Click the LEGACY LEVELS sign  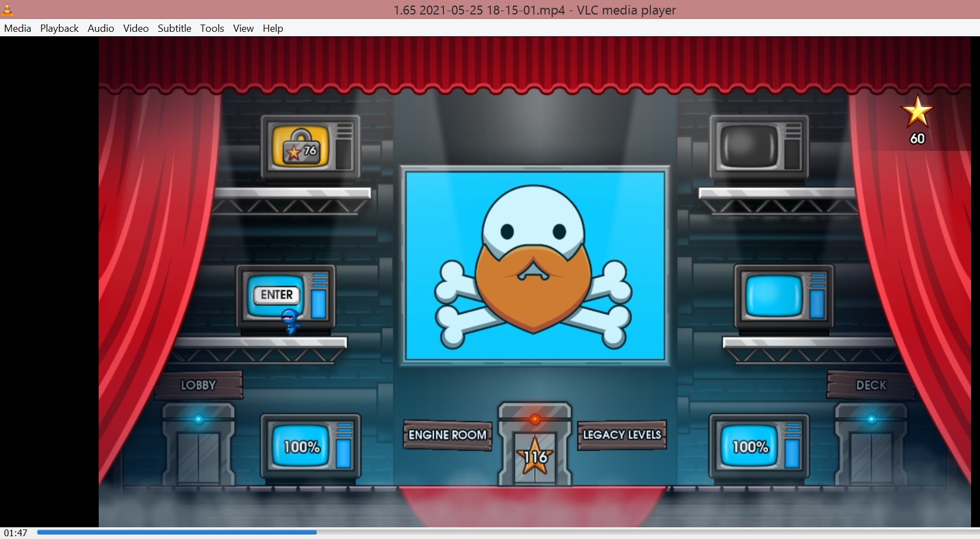point(622,435)
